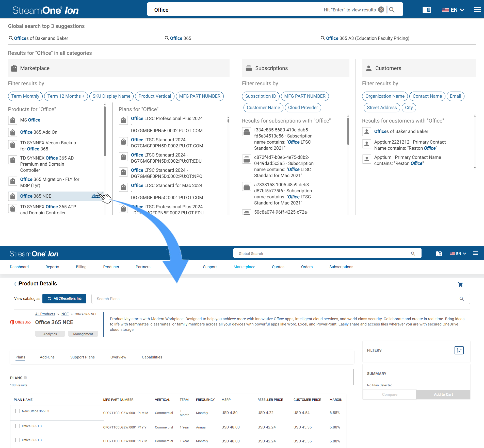Open the Support Plans tab

(83, 357)
